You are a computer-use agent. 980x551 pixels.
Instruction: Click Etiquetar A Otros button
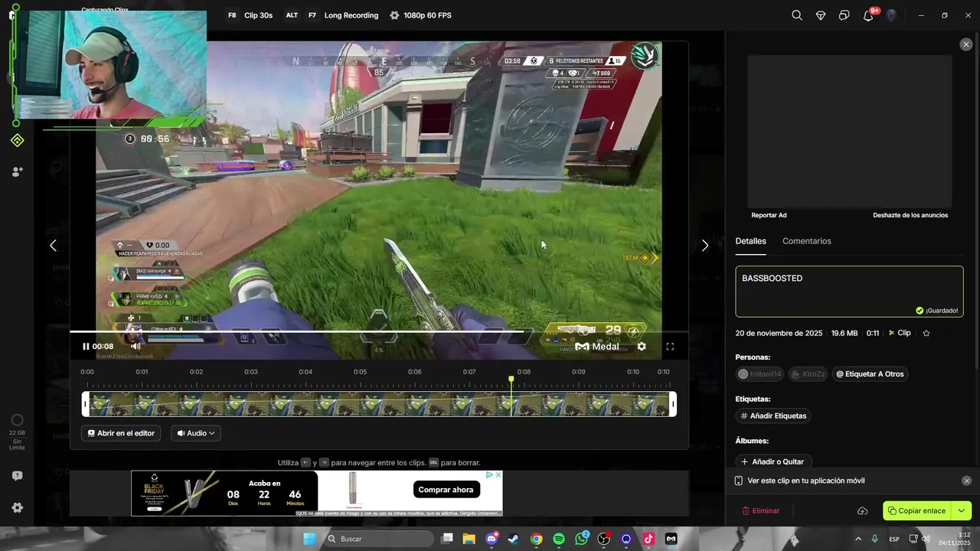tap(870, 374)
